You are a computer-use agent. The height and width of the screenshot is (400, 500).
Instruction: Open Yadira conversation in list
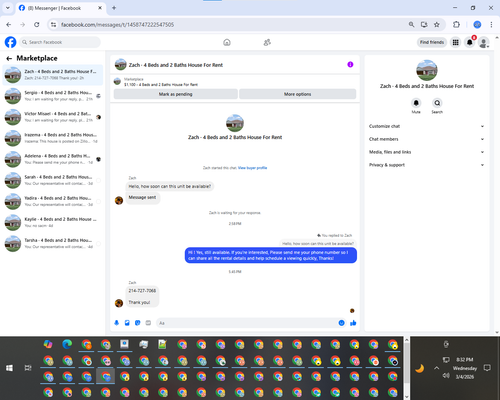point(53,201)
